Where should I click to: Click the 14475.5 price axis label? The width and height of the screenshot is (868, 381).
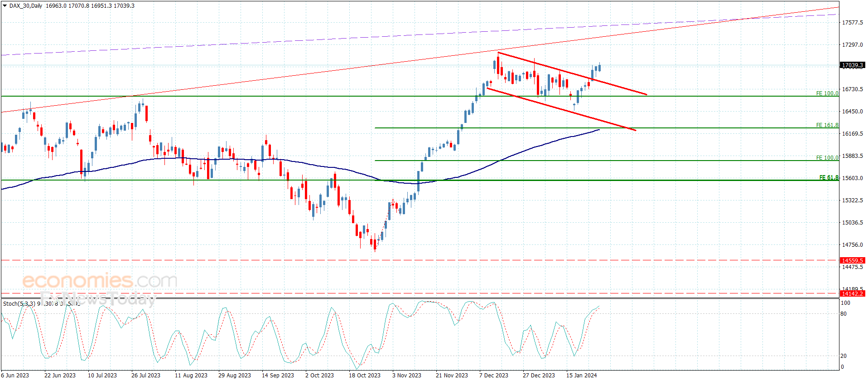[852, 267]
